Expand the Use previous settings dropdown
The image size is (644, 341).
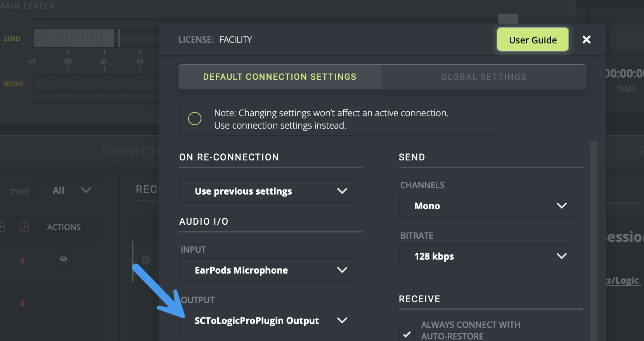point(267,191)
